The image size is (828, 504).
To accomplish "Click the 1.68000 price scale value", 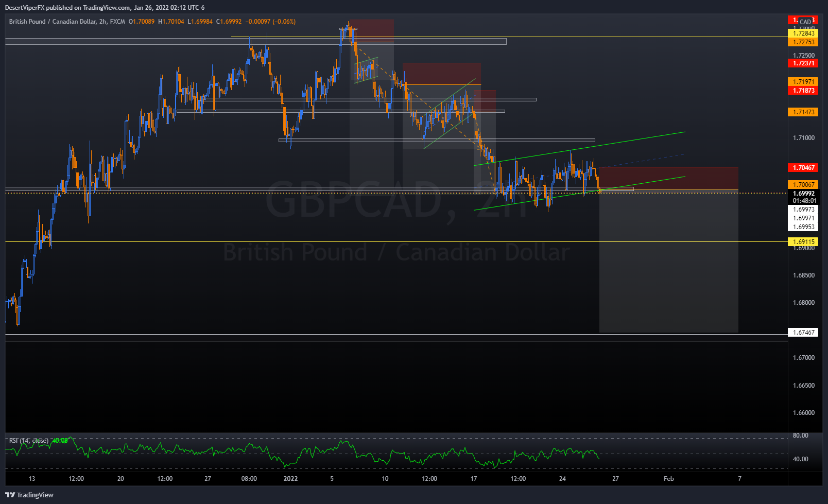I will 804,303.
